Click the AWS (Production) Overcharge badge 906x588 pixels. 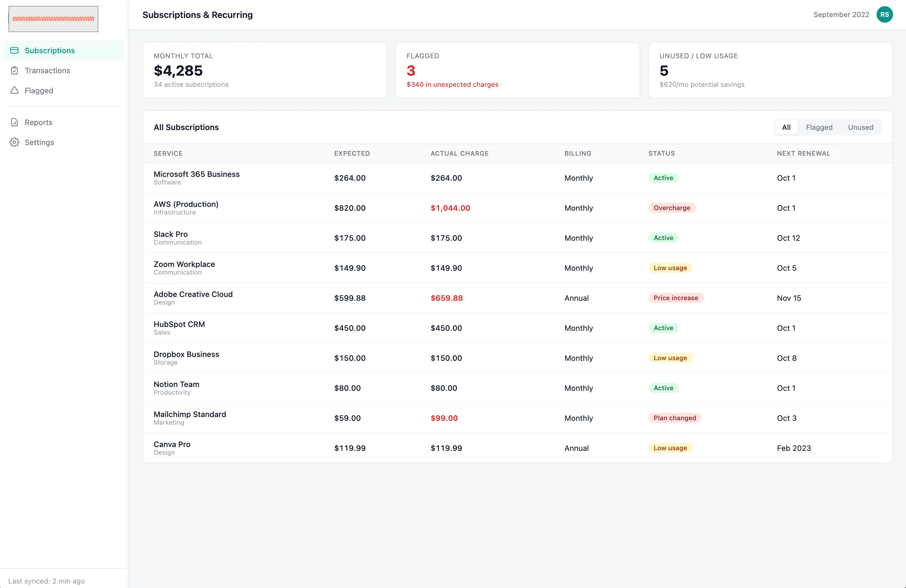click(x=671, y=208)
